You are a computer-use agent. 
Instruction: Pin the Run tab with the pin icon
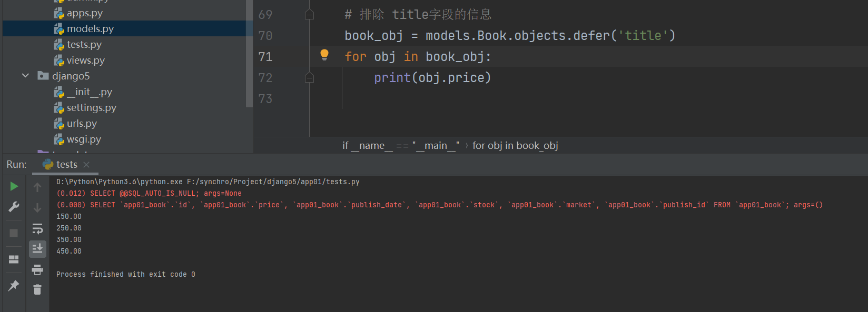coord(14,285)
